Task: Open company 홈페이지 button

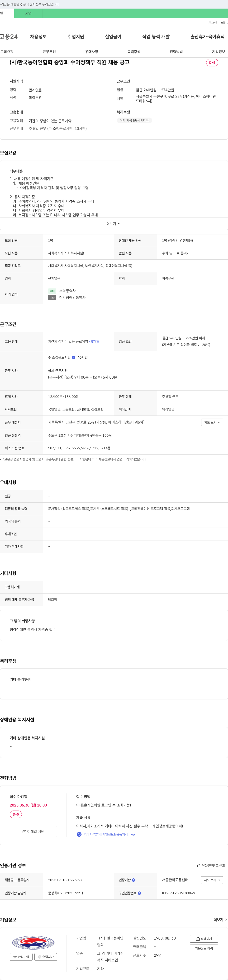Action: [x=204, y=939]
